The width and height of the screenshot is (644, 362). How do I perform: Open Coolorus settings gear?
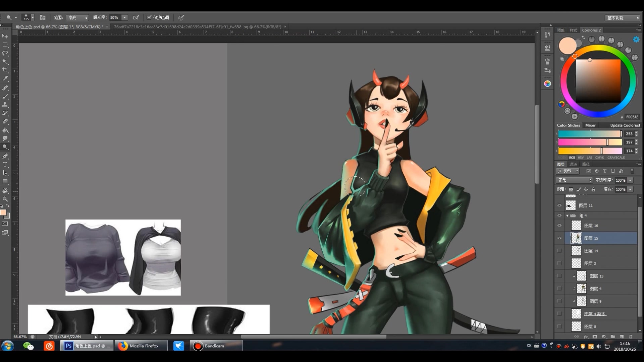(636, 40)
